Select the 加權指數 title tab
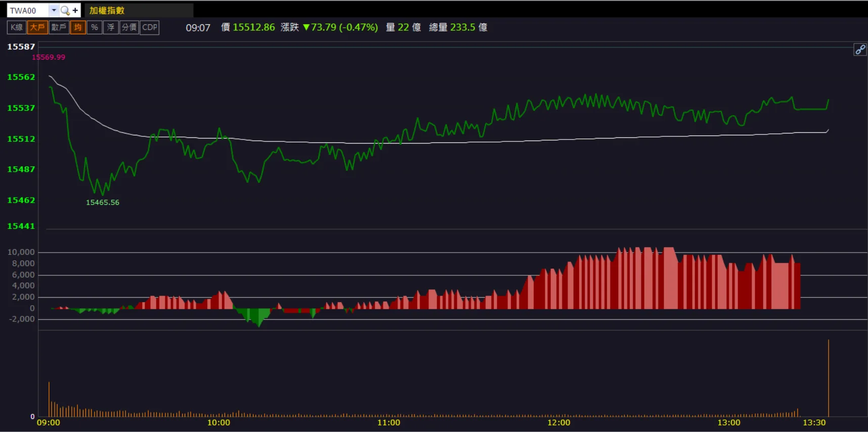 (x=139, y=10)
